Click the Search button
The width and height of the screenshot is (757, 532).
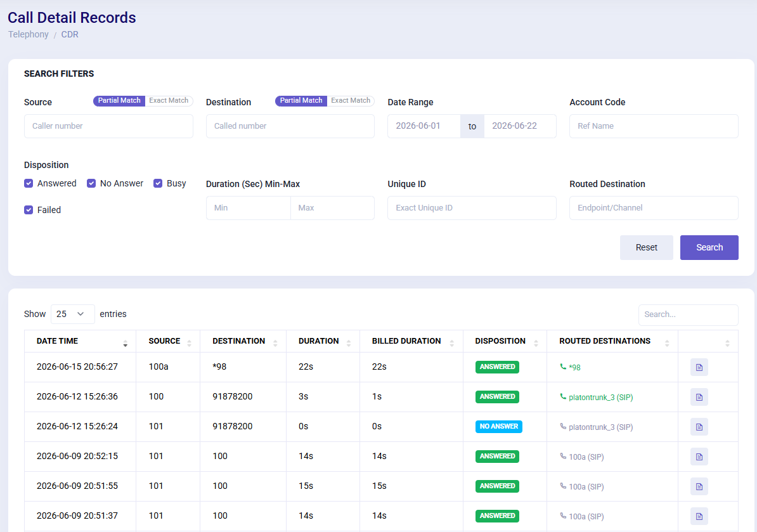(709, 248)
